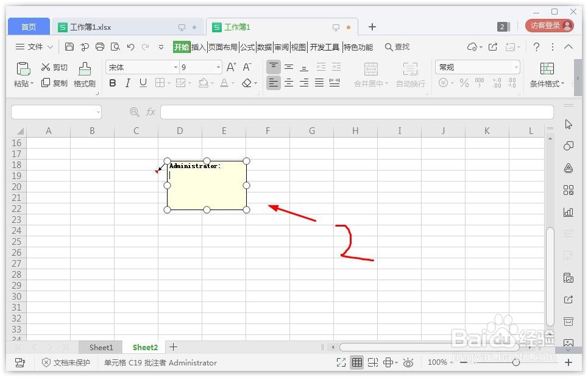
Task: Open the font name 宋体 dropdown
Action: click(175, 68)
